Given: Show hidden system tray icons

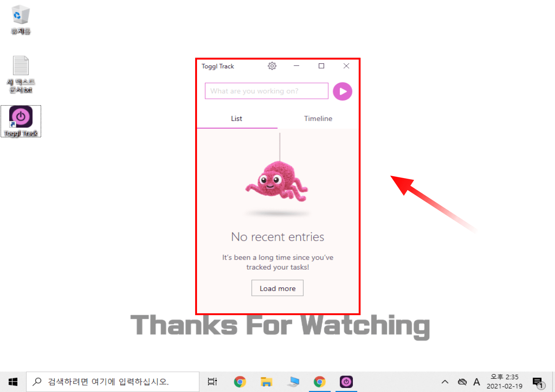Looking at the screenshot, I should pos(445,382).
